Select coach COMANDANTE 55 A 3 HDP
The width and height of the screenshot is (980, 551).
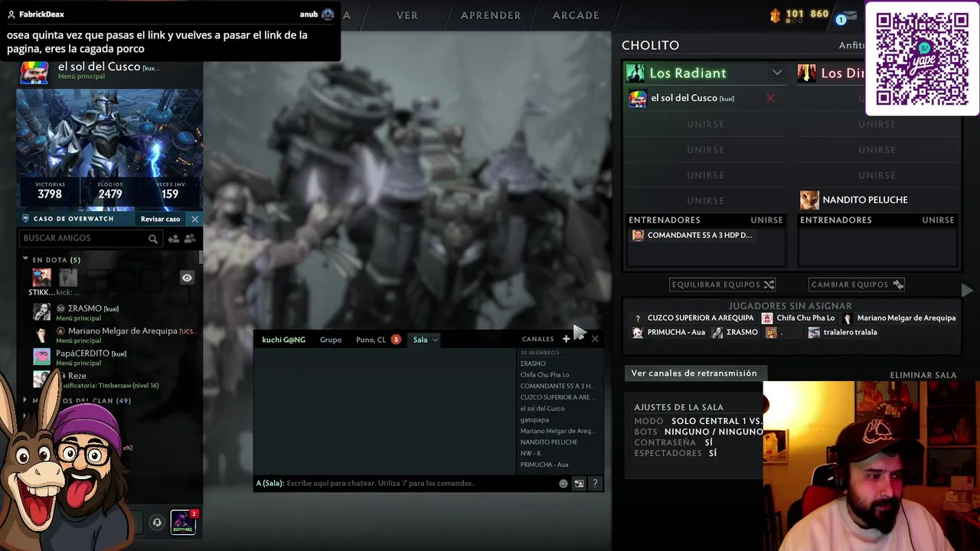(692, 236)
